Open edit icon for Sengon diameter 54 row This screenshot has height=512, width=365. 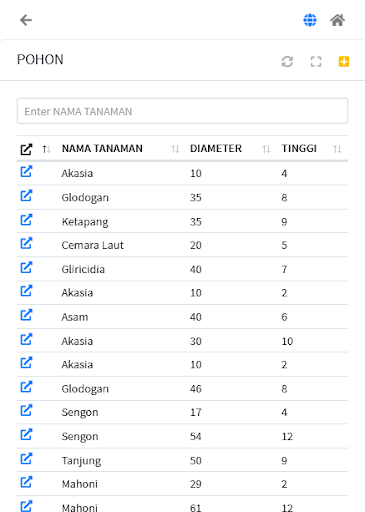pyautogui.click(x=26, y=435)
